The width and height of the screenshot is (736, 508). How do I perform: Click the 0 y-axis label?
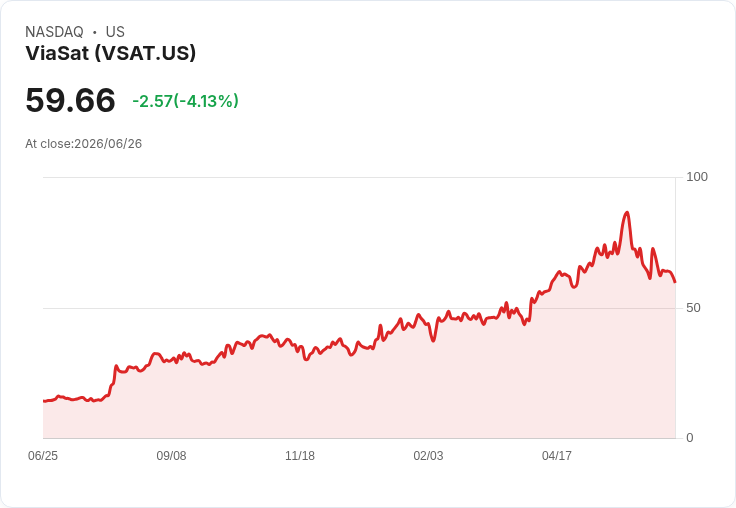click(x=690, y=438)
